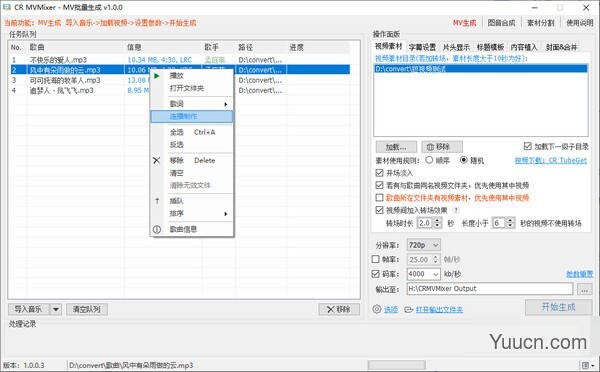Open the 标题模板 tab
Viewport: 600px width, 372px height.
coord(490,47)
